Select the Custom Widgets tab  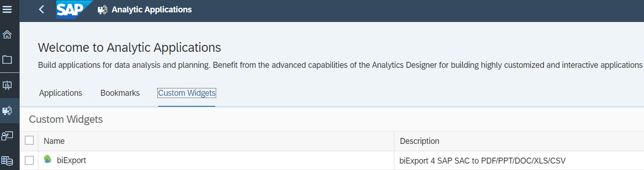point(187,93)
